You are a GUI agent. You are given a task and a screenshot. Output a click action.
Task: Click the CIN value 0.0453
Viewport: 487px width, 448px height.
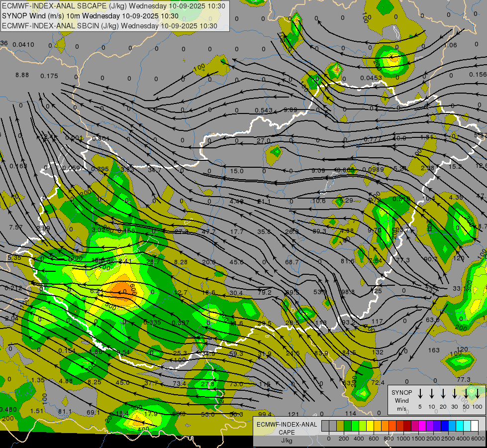(x=371, y=78)
